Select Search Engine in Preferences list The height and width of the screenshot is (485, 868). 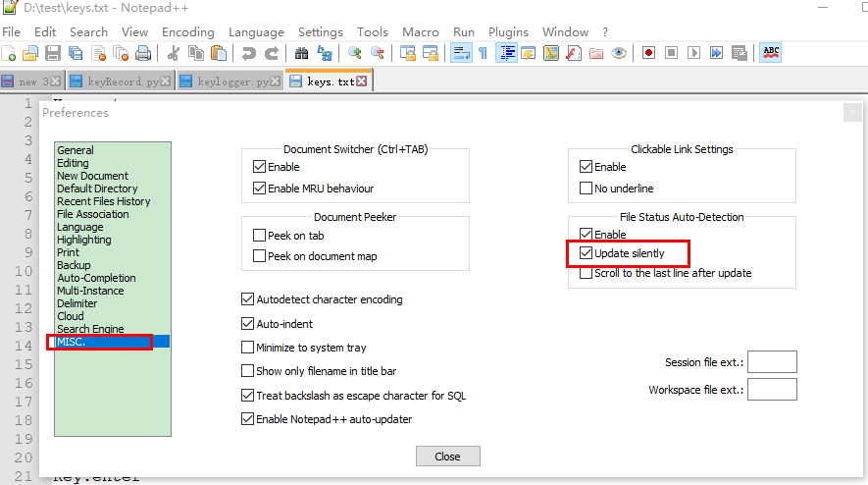tap(90, 329)
